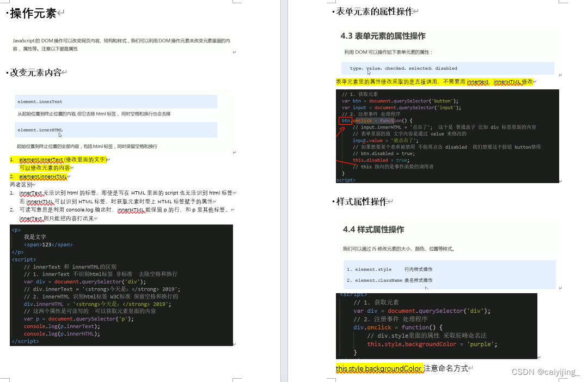Click the highlighted this.style.backgroundColor note
Screen dimensions: 588x382
coord(379,368)
